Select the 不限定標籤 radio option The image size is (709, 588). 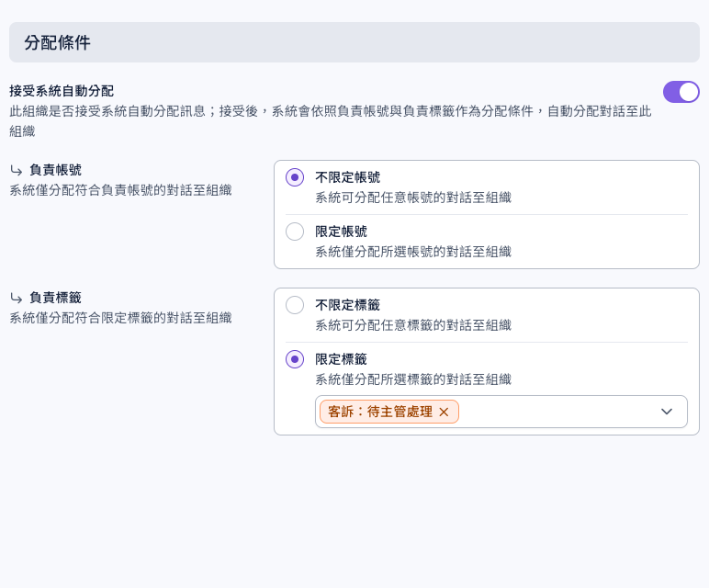(x=295, y=305)
